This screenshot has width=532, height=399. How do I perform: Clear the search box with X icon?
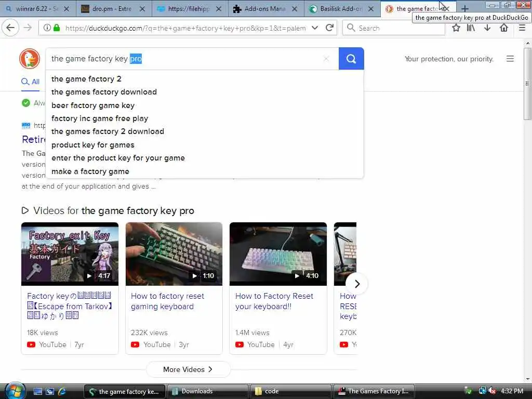click(x=326, y=59)
